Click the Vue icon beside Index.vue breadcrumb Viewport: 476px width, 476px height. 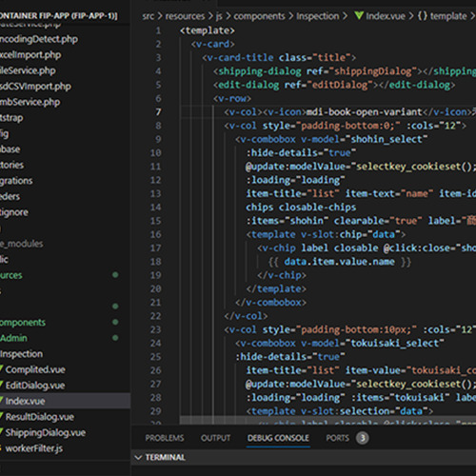(x=359, y=15)
